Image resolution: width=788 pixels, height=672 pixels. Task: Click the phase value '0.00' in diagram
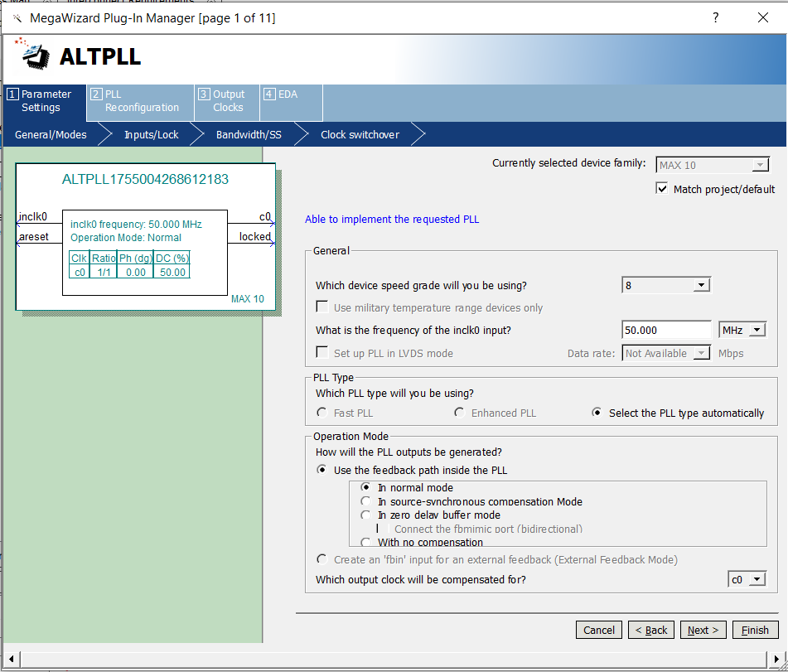136,272
